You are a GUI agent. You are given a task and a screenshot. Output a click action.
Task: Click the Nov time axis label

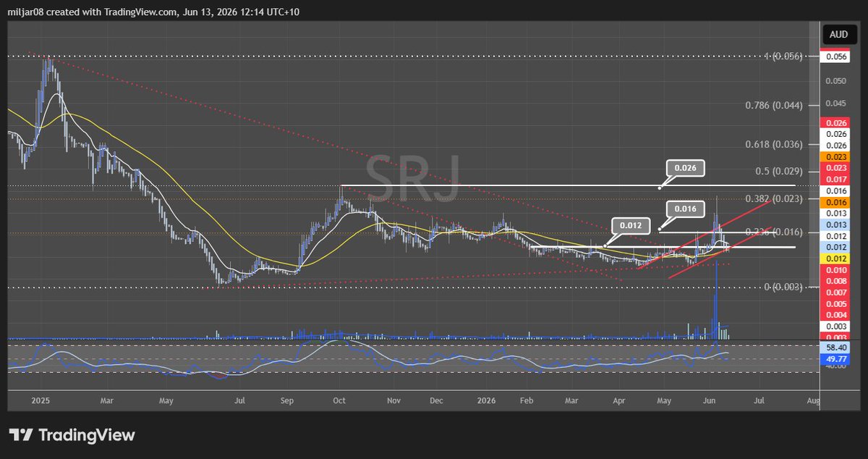tap(393, 400)
